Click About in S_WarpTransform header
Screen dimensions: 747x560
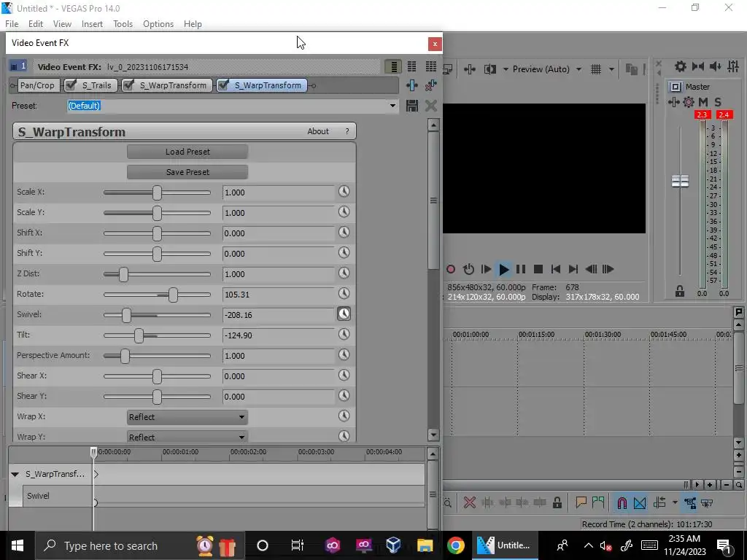(318, 131)
